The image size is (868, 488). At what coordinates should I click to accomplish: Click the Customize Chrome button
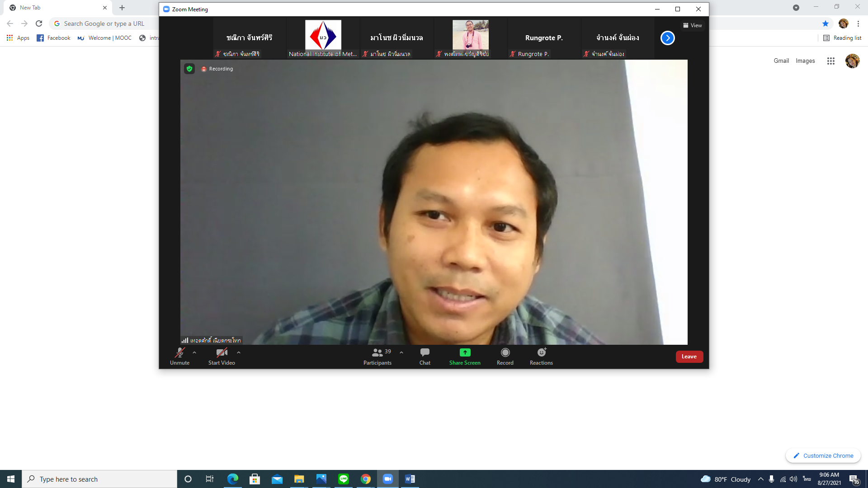pyautogui.click(x=823, y=455)
